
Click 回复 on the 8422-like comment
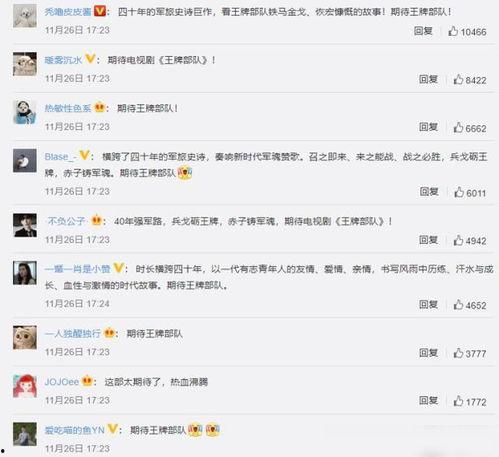428,79
